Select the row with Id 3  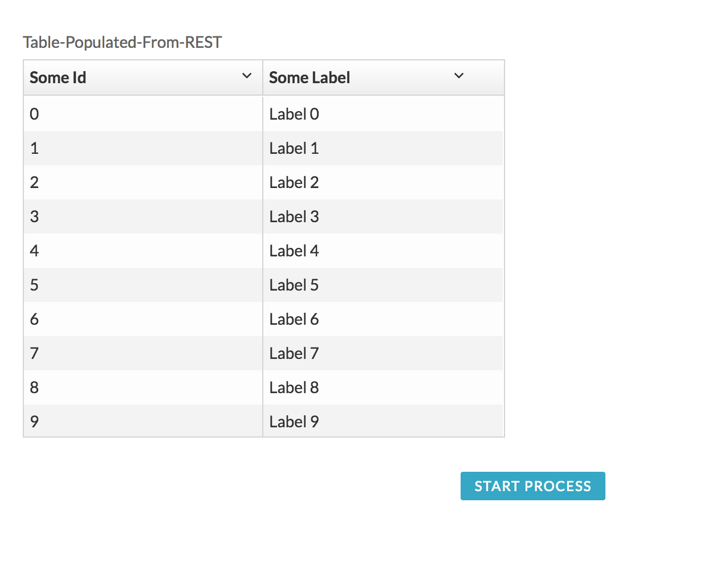(x=263, y=217)
